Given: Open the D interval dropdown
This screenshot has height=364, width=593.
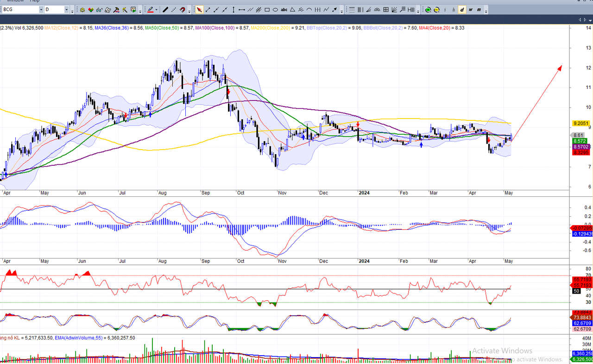Looking at the screenshot, I should pyautogui.click(x=66, y=10).
